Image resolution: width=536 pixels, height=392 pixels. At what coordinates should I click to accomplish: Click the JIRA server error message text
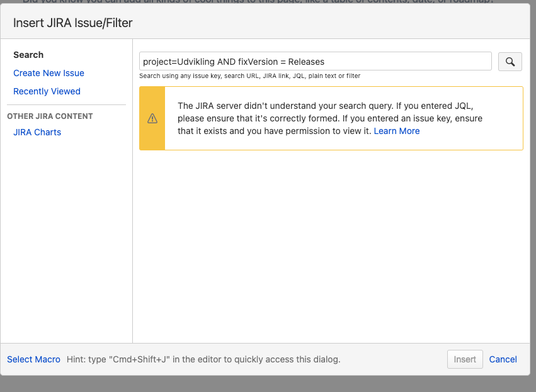pos(330,118)
